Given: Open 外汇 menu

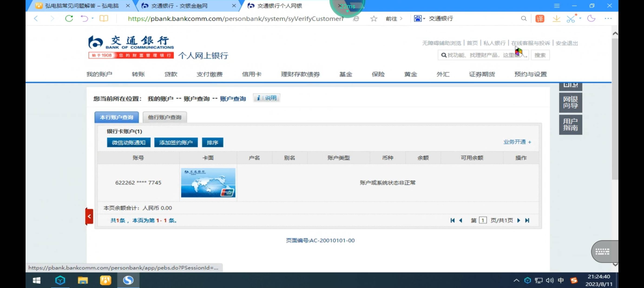Looking at the screenshot, I should [443, 74].
